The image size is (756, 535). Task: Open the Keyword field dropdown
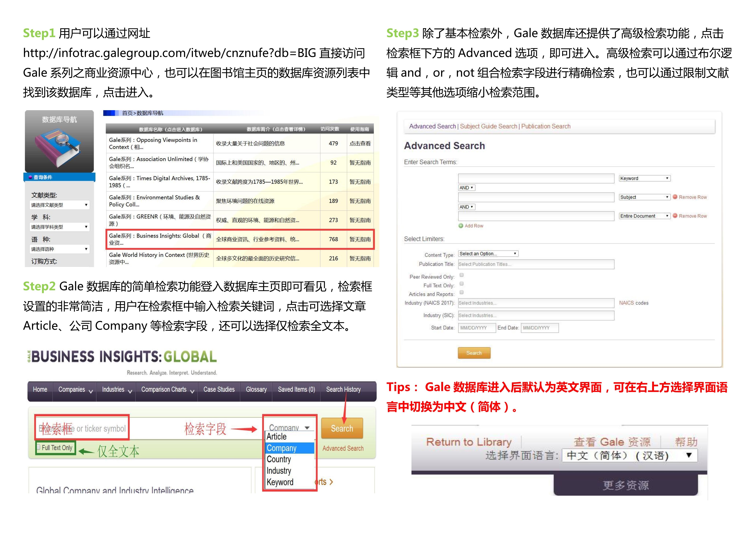click(x=644, y=178)
